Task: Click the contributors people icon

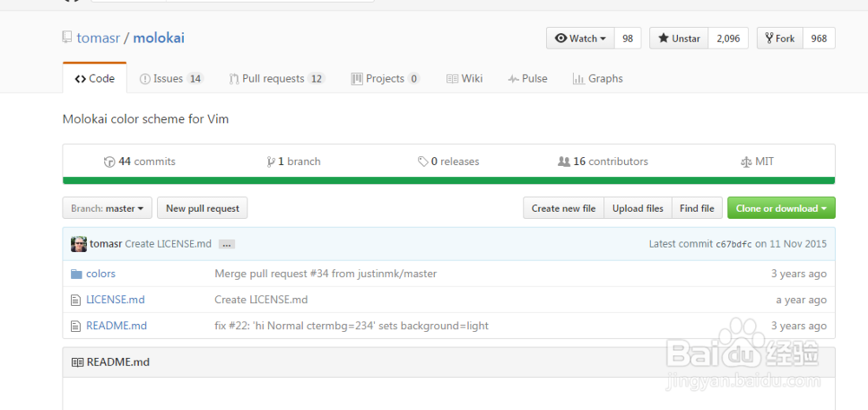Action: point(564,162)
